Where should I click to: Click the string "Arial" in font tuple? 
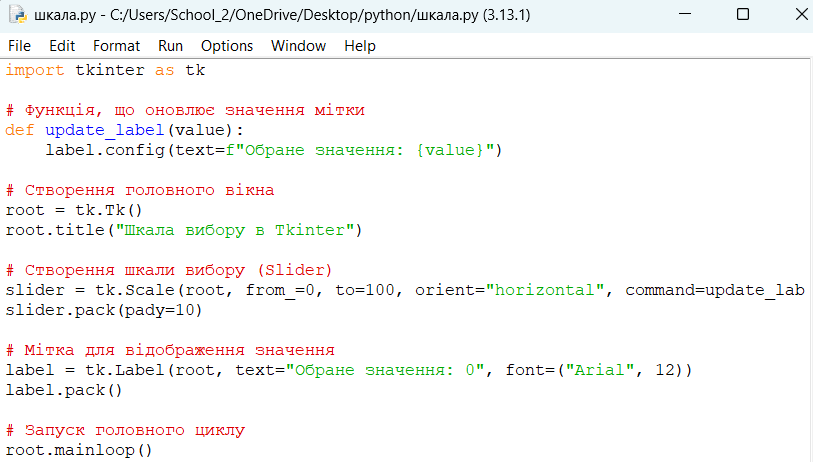click(600, 370)
